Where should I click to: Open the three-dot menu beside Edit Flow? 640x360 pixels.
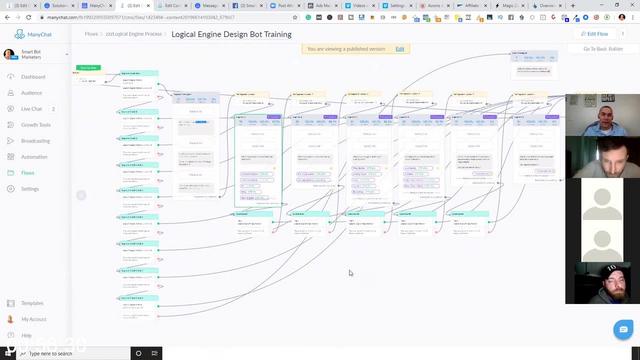[x=623, y=34]
